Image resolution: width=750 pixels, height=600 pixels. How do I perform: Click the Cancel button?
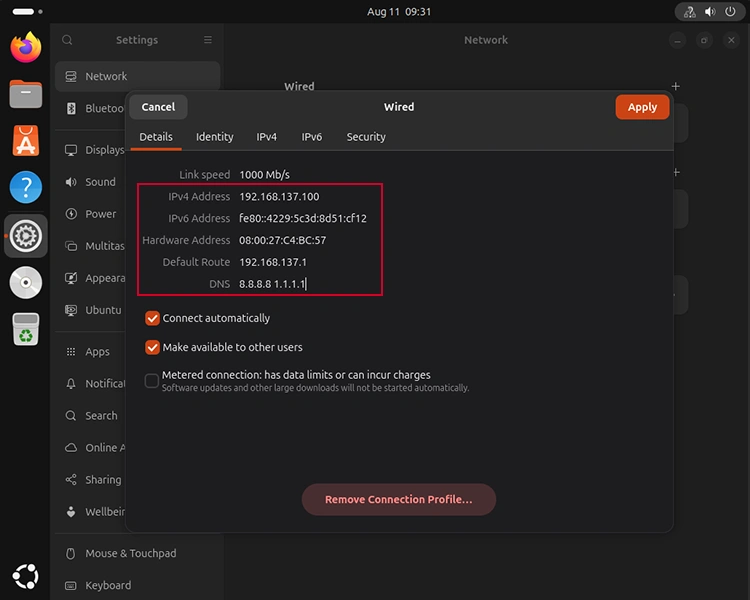click(158, 107)
